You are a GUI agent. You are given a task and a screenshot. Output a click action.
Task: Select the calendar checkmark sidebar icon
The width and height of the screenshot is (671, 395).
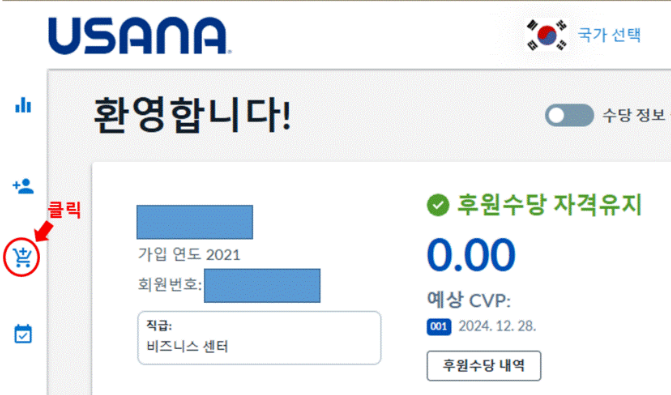(23, 334)
